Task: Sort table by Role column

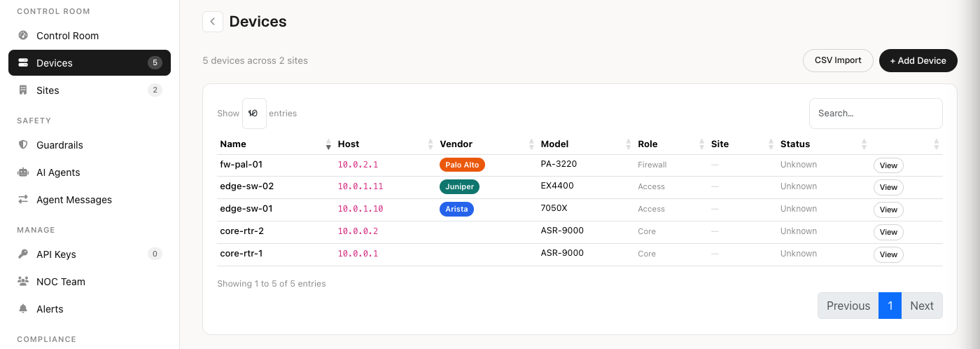Action: pos(671,144)
